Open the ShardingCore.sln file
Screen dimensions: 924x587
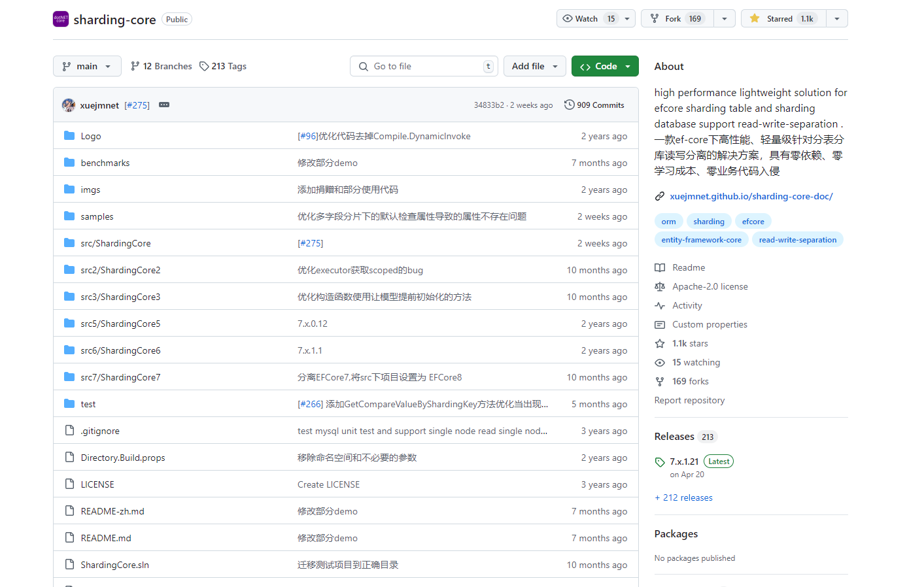point(115,565)
